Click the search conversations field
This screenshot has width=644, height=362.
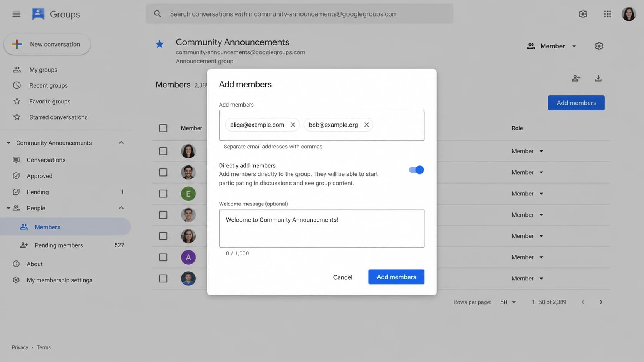click(299, 14)
